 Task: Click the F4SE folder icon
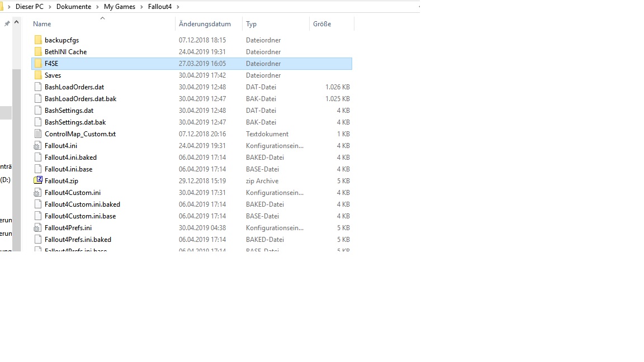[38, 64]
